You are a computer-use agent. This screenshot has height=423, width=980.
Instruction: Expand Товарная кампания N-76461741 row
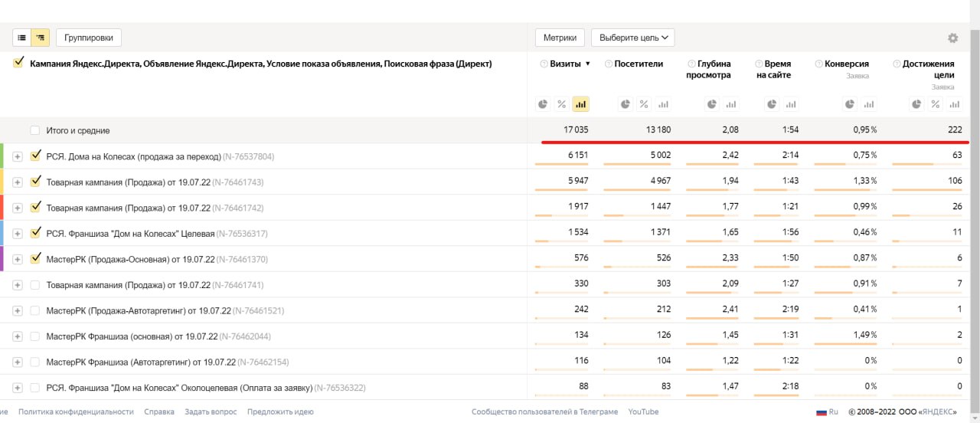pyautogui.click(x=18, y=285)
